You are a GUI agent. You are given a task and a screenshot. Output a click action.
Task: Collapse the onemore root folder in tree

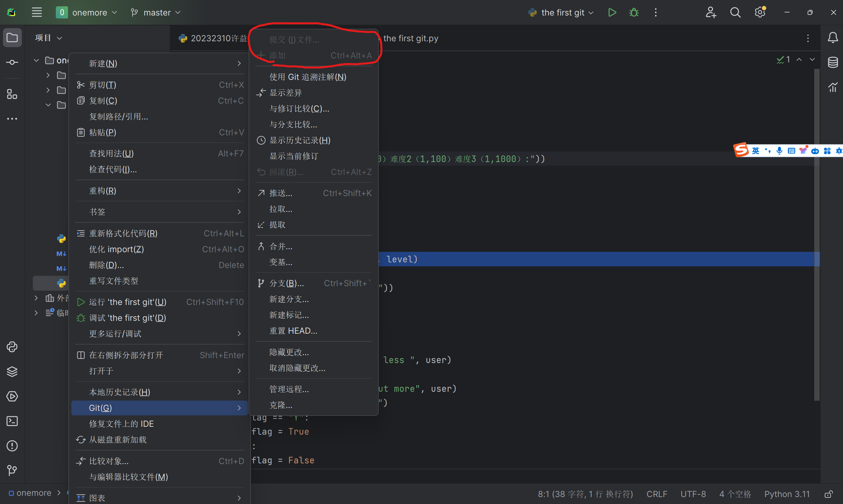tap(36, 60)
